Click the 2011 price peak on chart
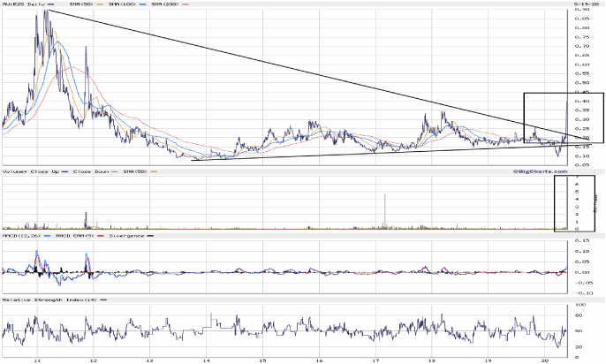The width and height of the screenshot is (606, 364). (x=46, y=11)
